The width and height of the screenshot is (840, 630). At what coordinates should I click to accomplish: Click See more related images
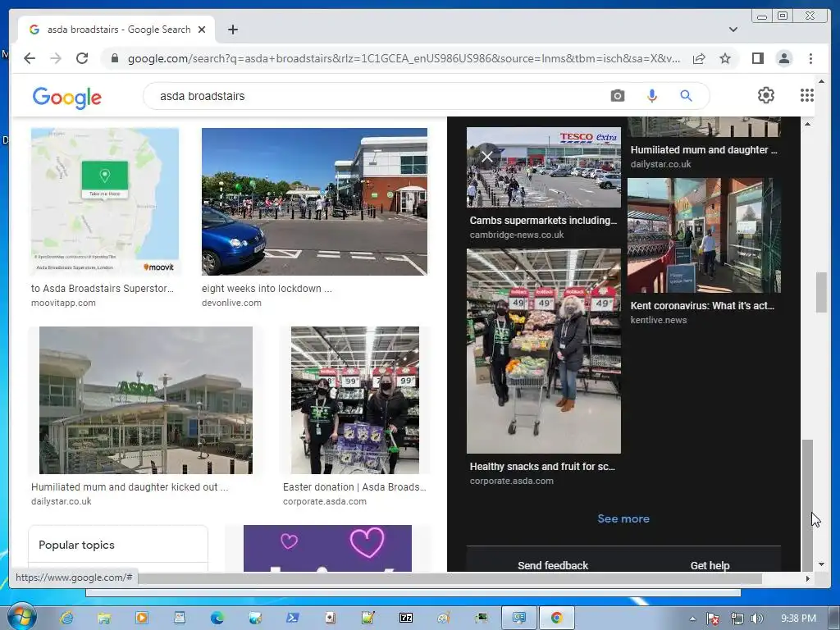(623, 518)
